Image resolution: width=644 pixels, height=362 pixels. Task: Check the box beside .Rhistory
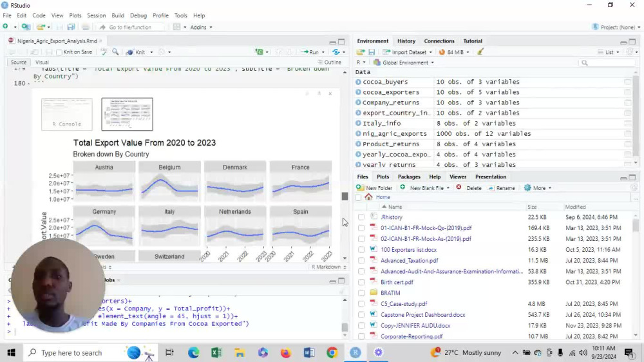click(361, 217)
